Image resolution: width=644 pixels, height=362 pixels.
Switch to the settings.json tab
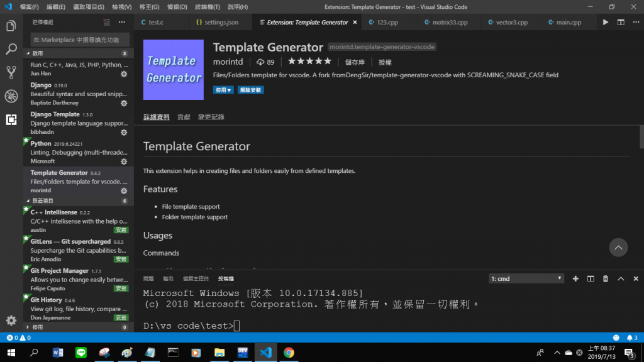tap(220, 22)
